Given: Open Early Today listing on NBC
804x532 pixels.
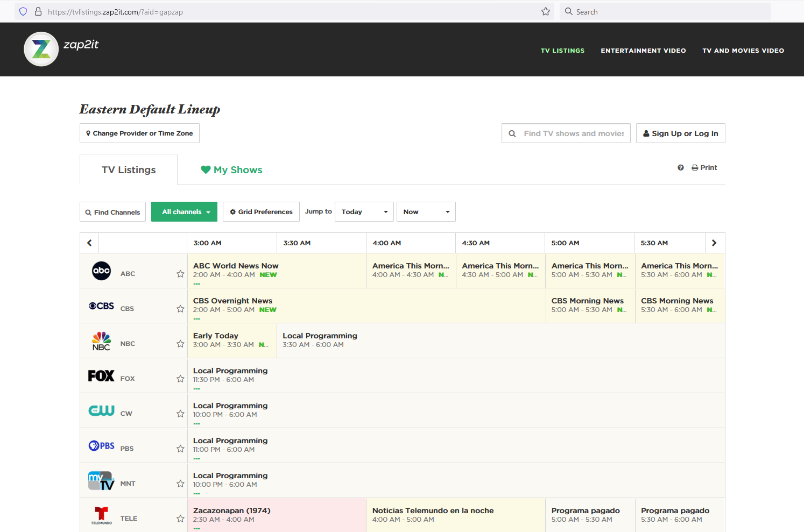Looking at the screenshot, I should (x=232, y=341).
